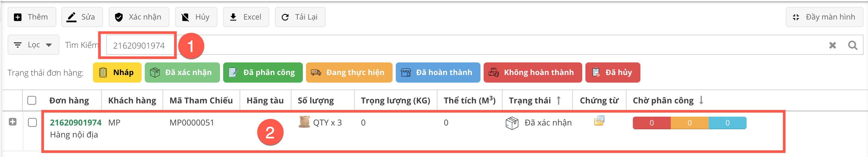Download via the Excel button

point(246,17)
